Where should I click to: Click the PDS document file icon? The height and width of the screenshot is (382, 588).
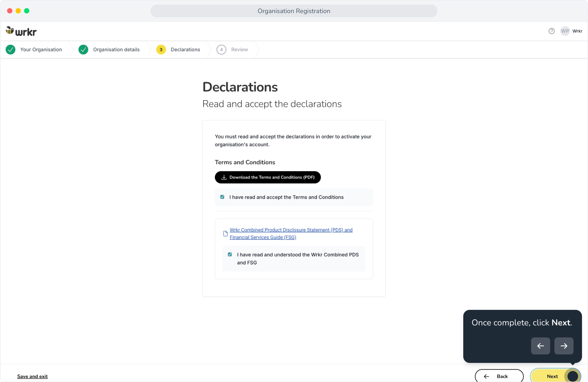coord(225,234)
